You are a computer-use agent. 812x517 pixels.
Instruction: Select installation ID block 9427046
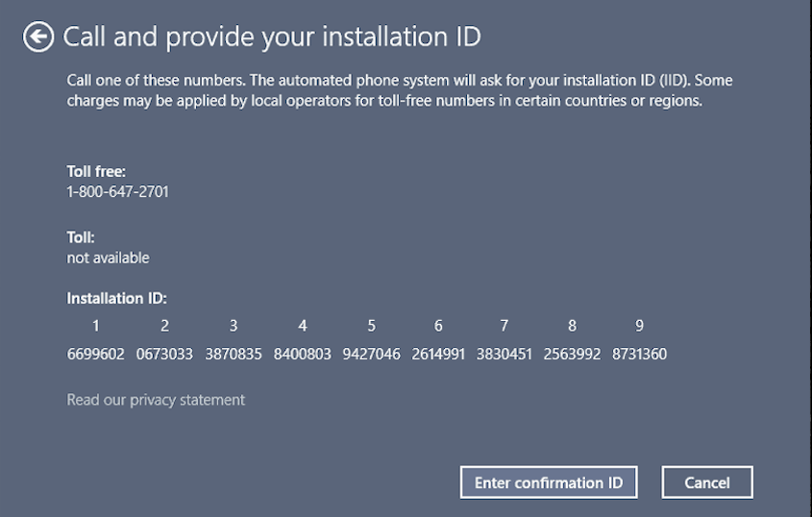click(x=371, y=354)
